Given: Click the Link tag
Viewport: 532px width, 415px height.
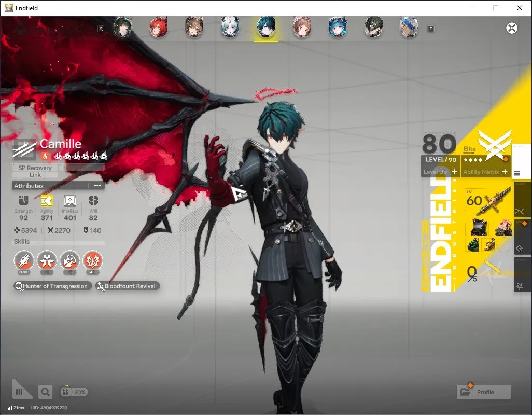Looking at the screenshot, I should pos(35,175).
